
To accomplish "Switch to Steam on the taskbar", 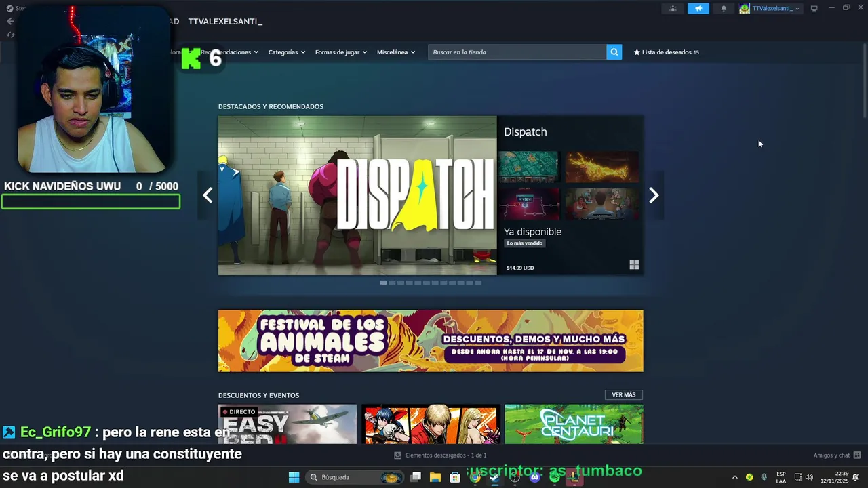I will coord(495,477).
